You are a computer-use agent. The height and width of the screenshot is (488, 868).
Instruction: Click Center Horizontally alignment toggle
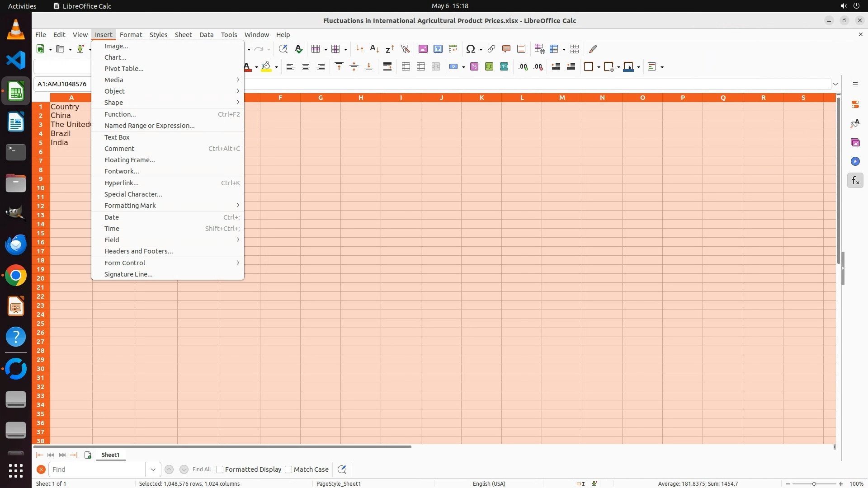tap(306, 67)
